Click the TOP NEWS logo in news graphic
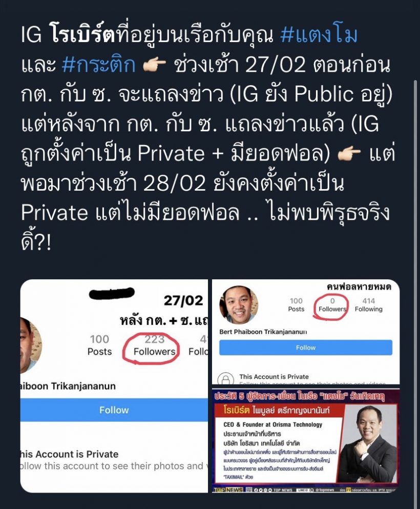This screenshot has width=420, height=509. [x=228, y=490]
